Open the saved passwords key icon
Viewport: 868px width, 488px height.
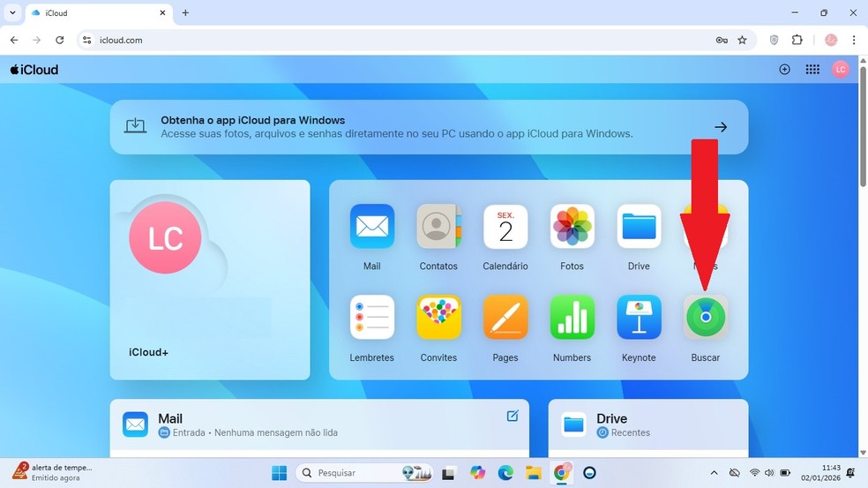pyautogui.click(x=722, y=40)
